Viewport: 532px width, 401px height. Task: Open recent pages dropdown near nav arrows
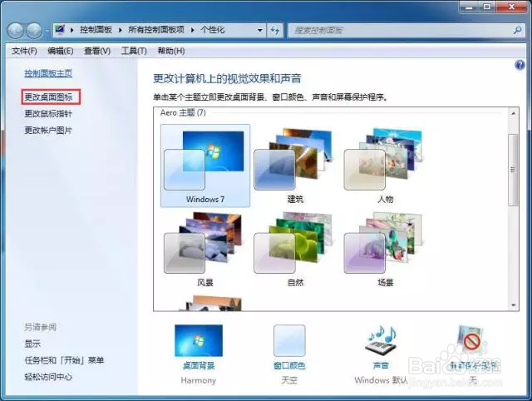click(x=47, y=31)
